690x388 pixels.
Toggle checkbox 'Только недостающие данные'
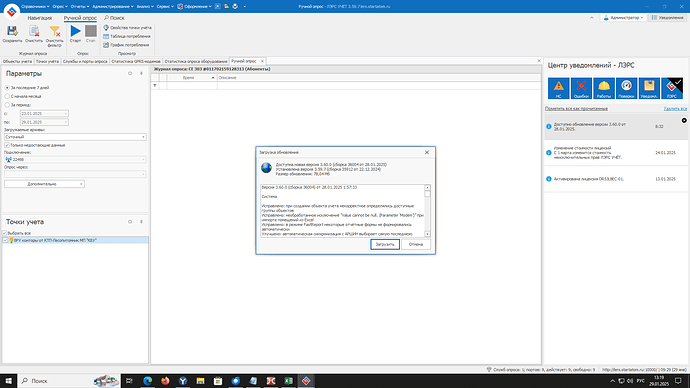pos(7,145)
